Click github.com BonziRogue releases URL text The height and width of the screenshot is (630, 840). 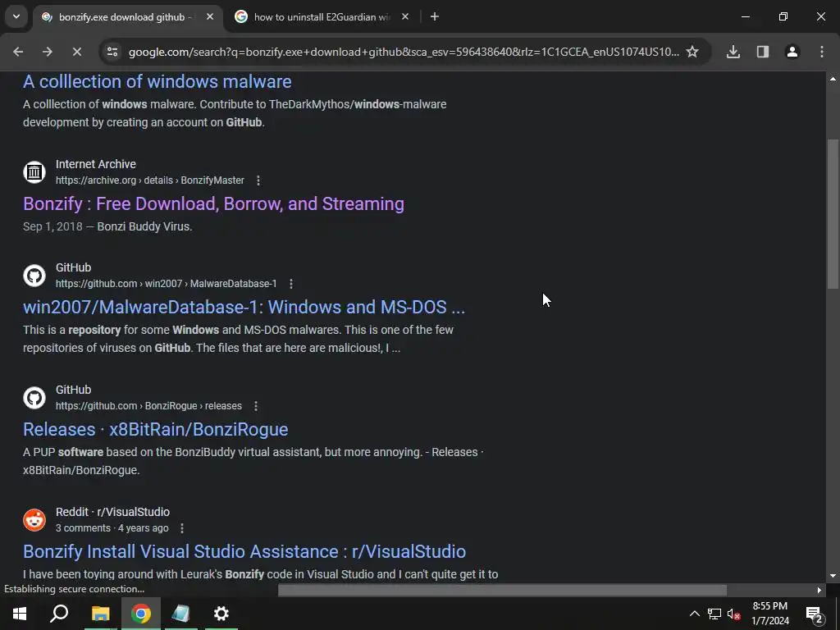click(x=148, y=406)
